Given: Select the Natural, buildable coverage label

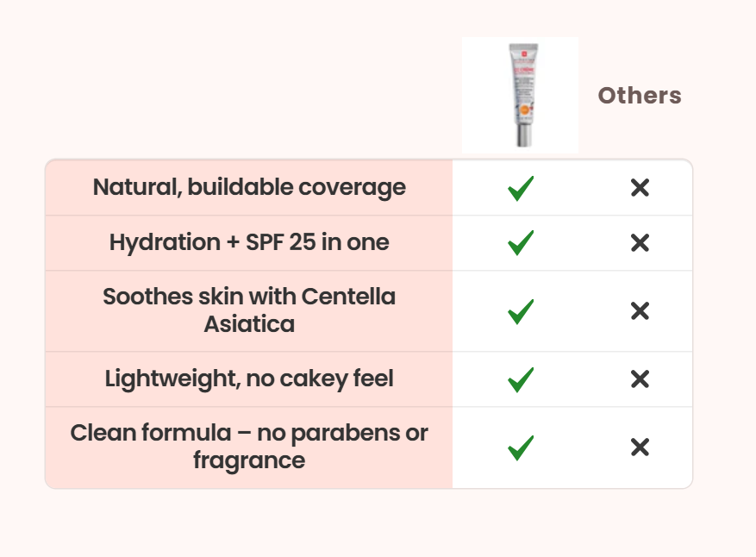Looking at the screenshot, I should (x=249, y=187).
